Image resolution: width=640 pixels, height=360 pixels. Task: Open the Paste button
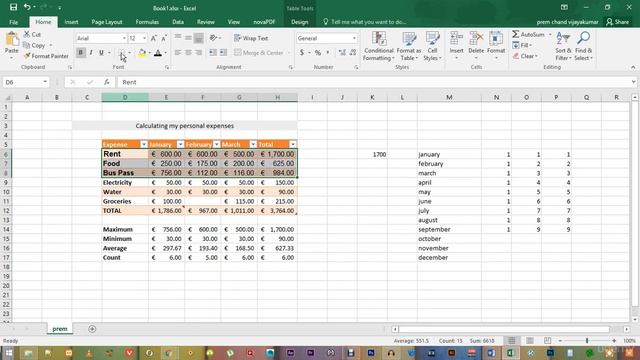(x=11, y=45)
